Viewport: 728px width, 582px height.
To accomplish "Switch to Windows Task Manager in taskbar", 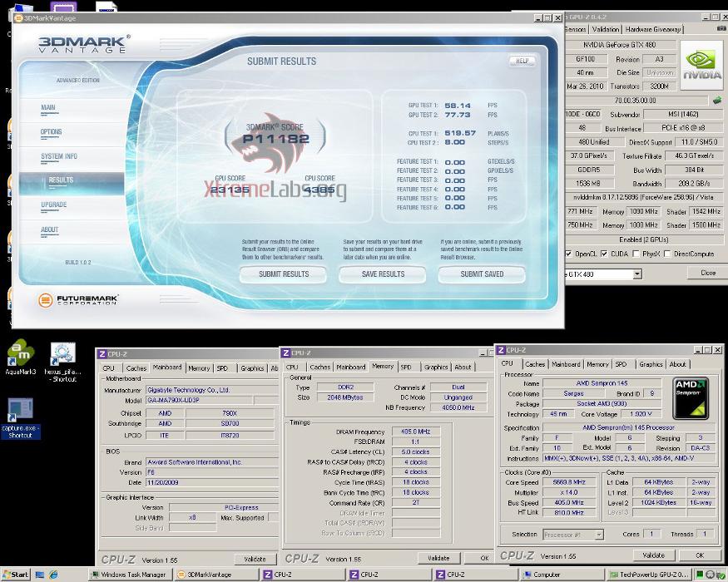I will (129, 575).
